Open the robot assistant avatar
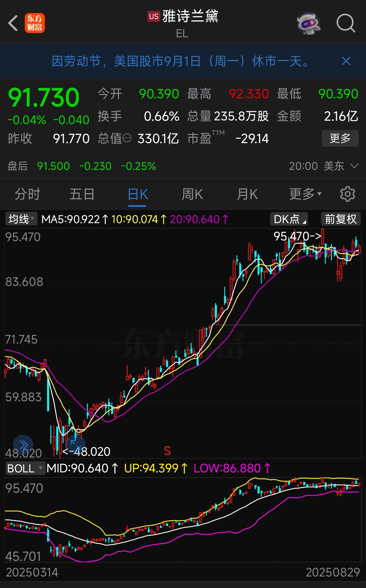 (x=308, y=23)
